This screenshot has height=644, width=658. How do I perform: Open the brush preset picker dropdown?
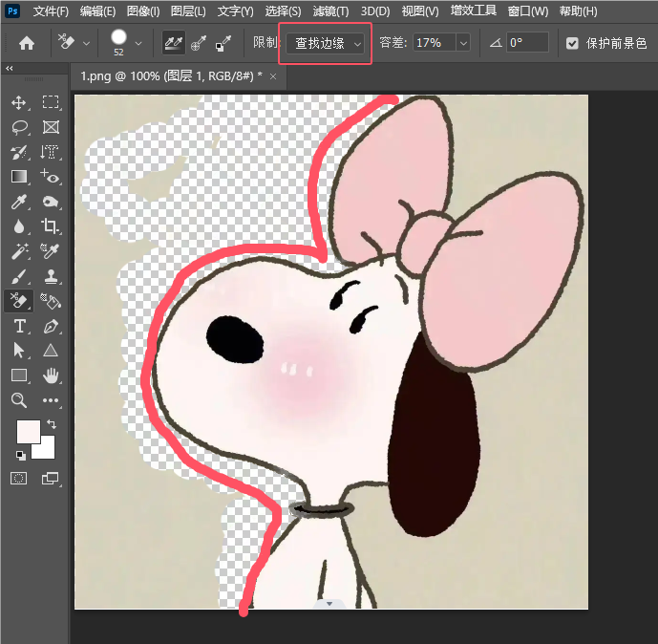click(139, 43)
